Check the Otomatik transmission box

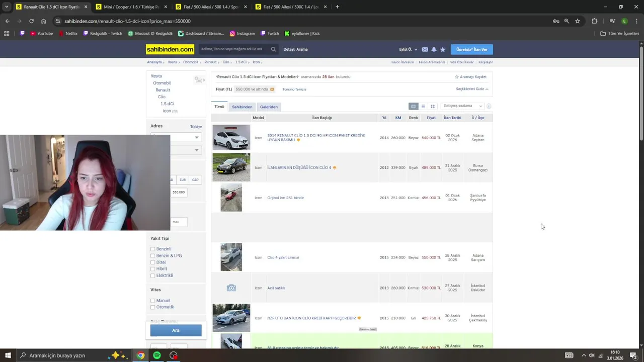pos(152,307)
